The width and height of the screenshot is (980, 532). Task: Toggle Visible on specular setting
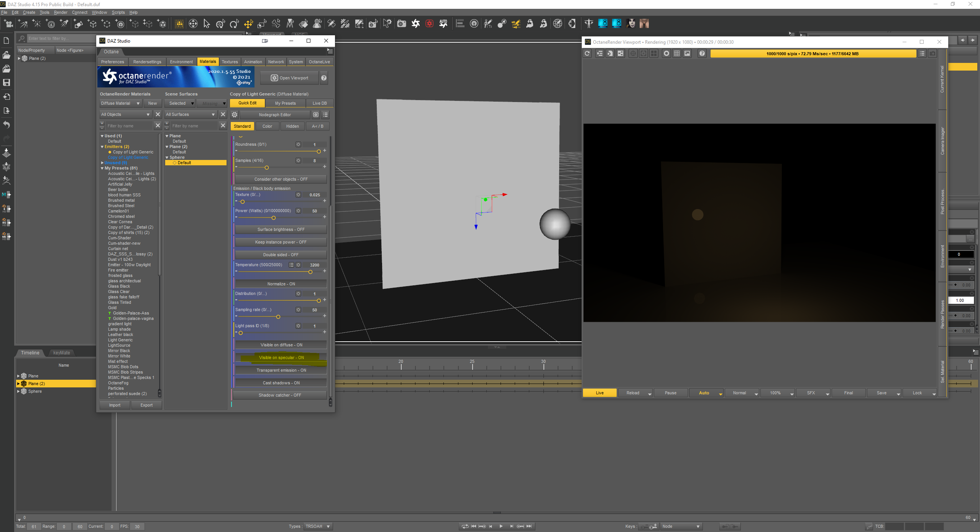(281, 357)
